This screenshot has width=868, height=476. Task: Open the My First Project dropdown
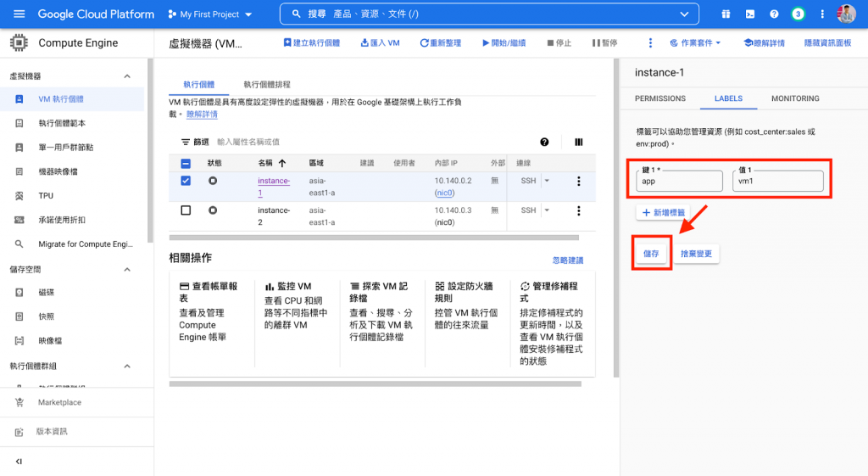tap(210, 14)
